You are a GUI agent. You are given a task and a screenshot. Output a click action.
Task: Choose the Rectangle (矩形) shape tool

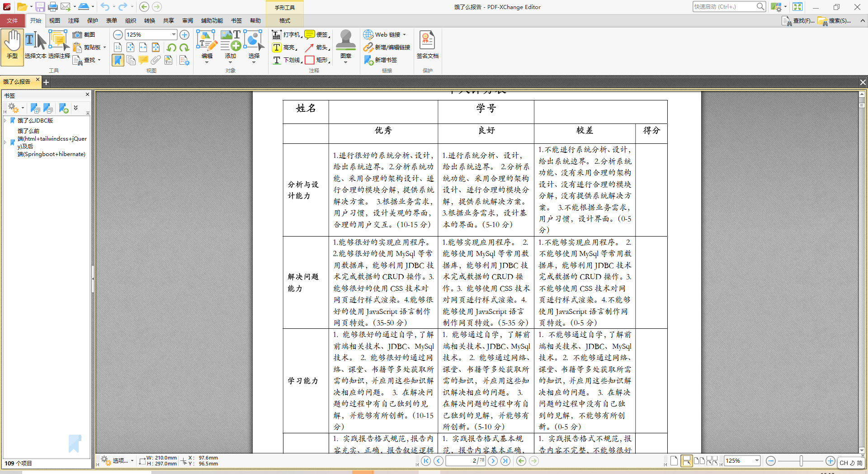tap(317, 60)
